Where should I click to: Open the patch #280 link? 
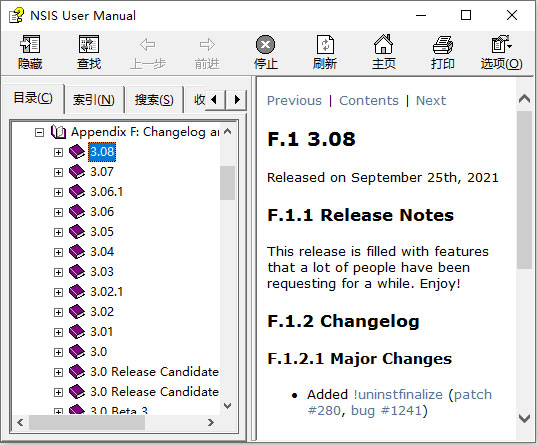(473, 395)
